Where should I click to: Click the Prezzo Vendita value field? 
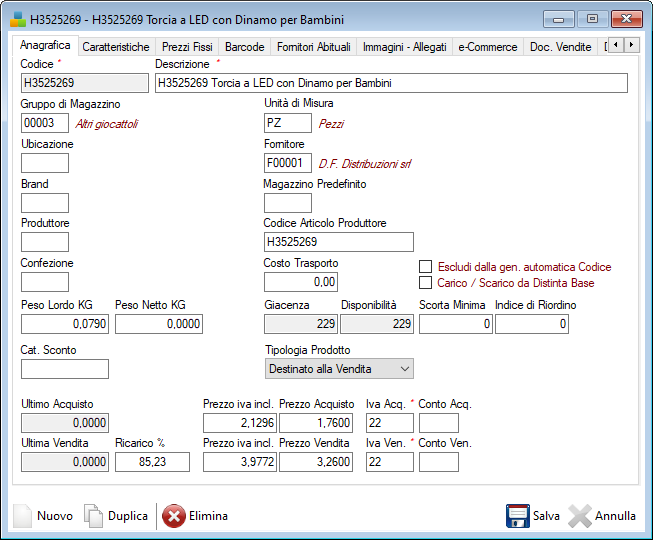point(316,462)
